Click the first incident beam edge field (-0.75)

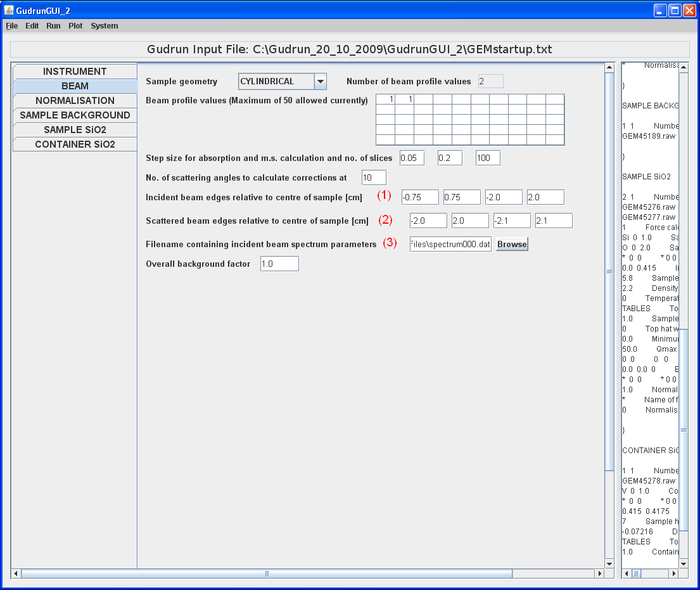pyautogui.click(x=419, y=197)
